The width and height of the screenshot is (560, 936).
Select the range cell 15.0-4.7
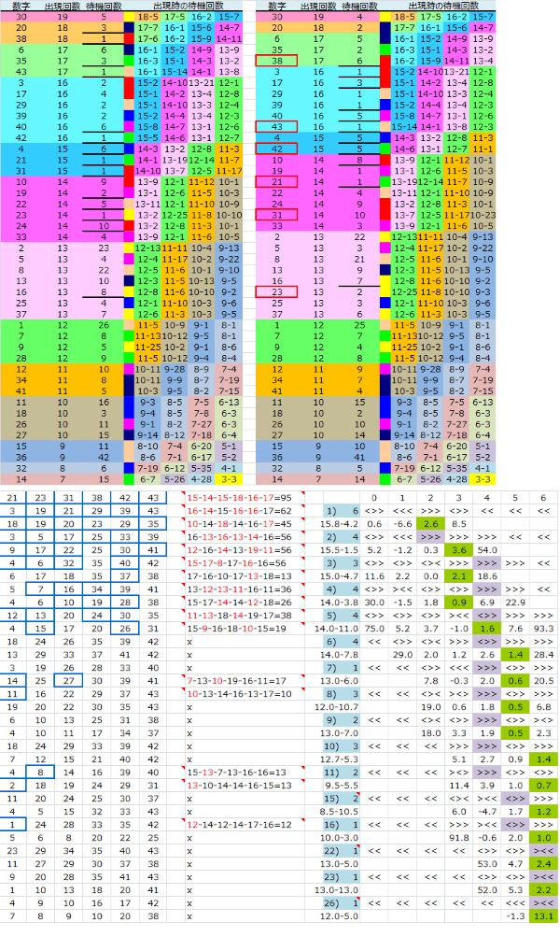pos(340,576)
